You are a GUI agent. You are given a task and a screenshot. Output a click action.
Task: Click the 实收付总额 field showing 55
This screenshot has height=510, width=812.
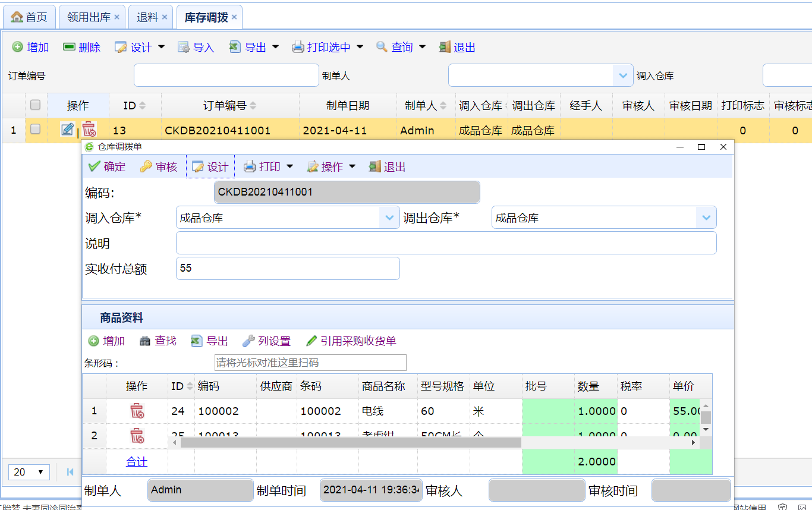288,268
